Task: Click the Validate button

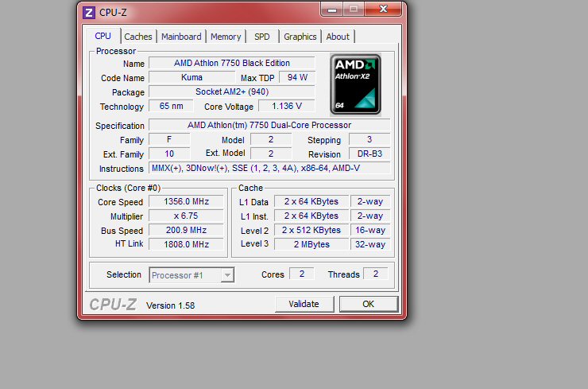Action: (304, 304)
